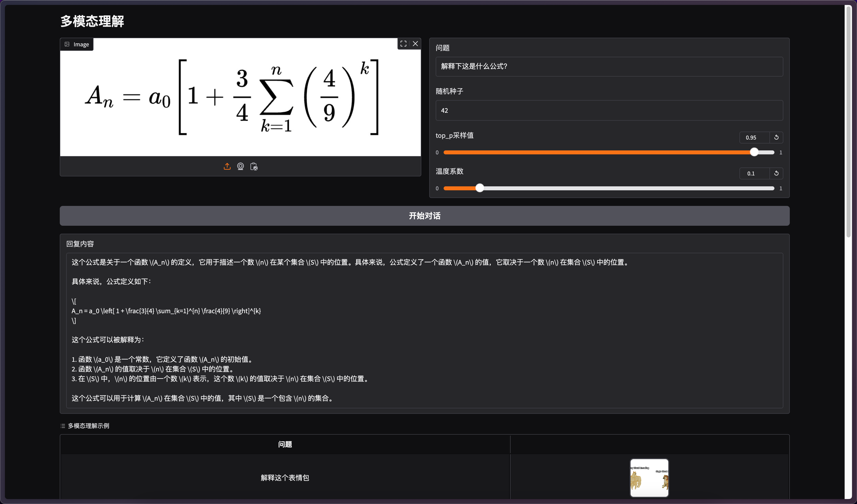
Task: Reset the temperature coefficient value
Action: pos(776,173)
